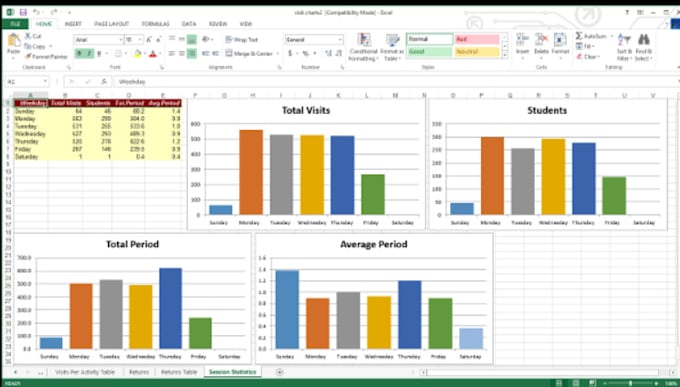Toggle Top Align in Alignment group
The width and height of the screenshot is (680, 387).
click(x=172, y=39)
